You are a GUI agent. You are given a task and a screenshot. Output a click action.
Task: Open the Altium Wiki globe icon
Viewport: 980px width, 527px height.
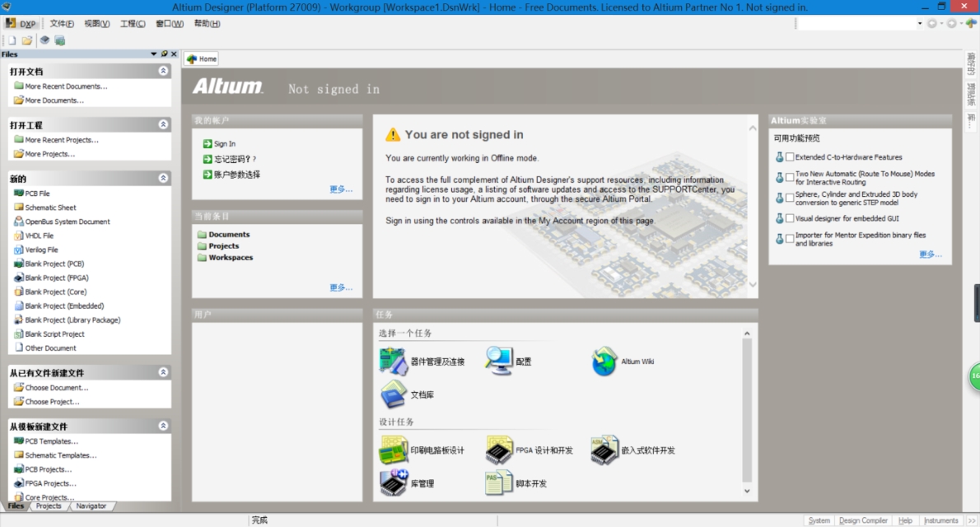(x=605, y=361)
